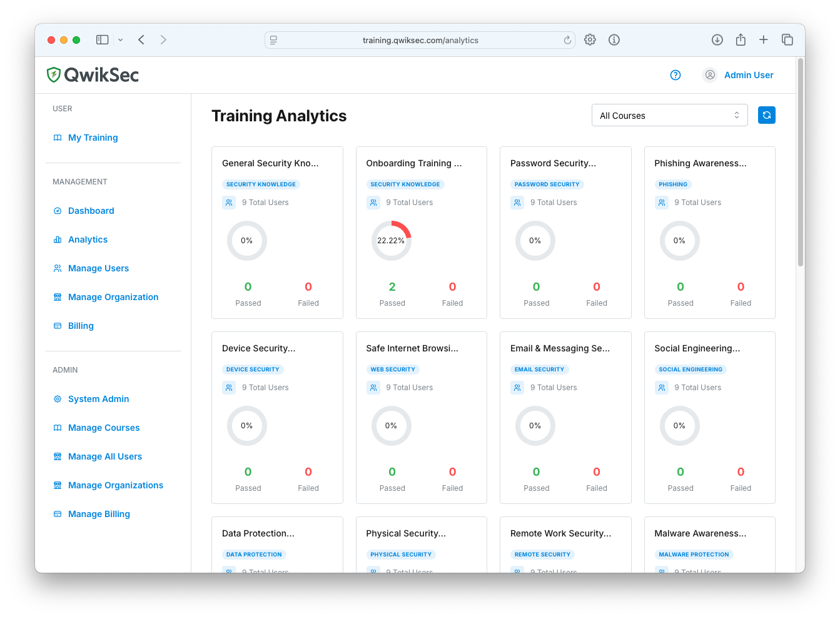Click the Manage Organizations building icon
840x619 pixels.
[x=58, y=485]
